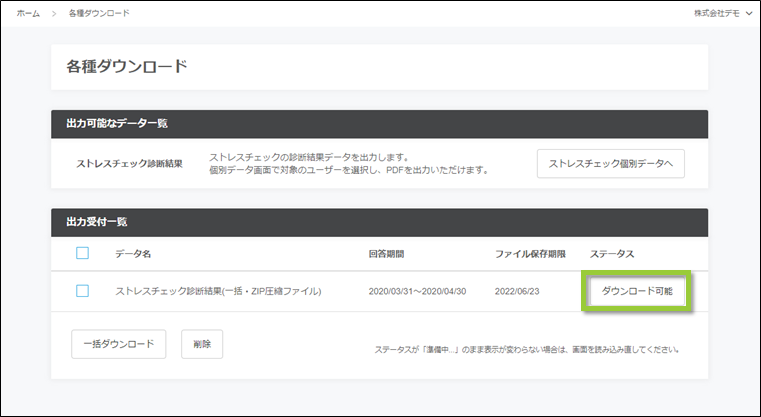The width and height of the screenshot is (761, 417).
Task: Go to ストレスチェック個別データへ
Action: point(610,163)
